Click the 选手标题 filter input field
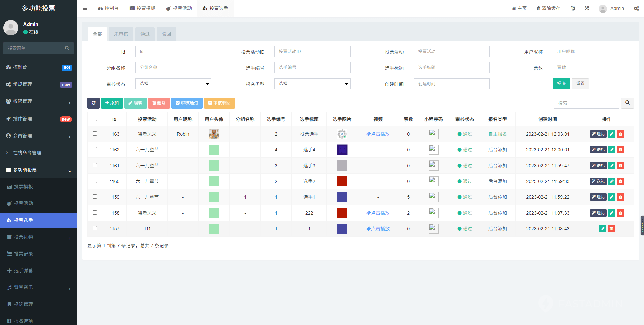This screenshot has height=325, width=644. pos(451,68)
